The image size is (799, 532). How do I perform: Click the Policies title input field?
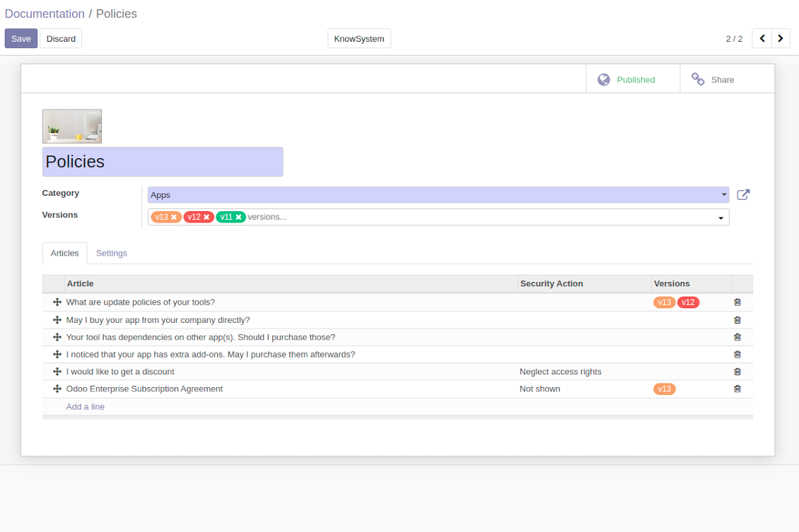point(163,162)
